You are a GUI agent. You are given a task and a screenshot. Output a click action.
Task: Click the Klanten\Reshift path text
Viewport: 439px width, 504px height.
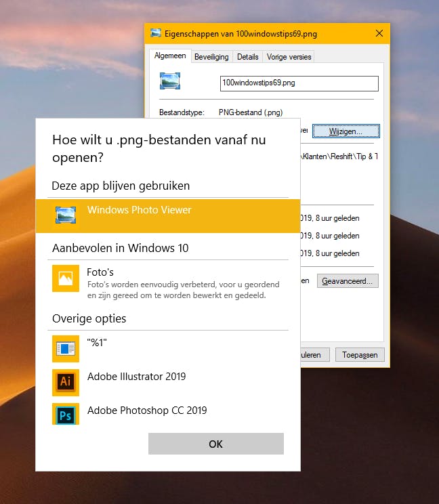point(340,156)
